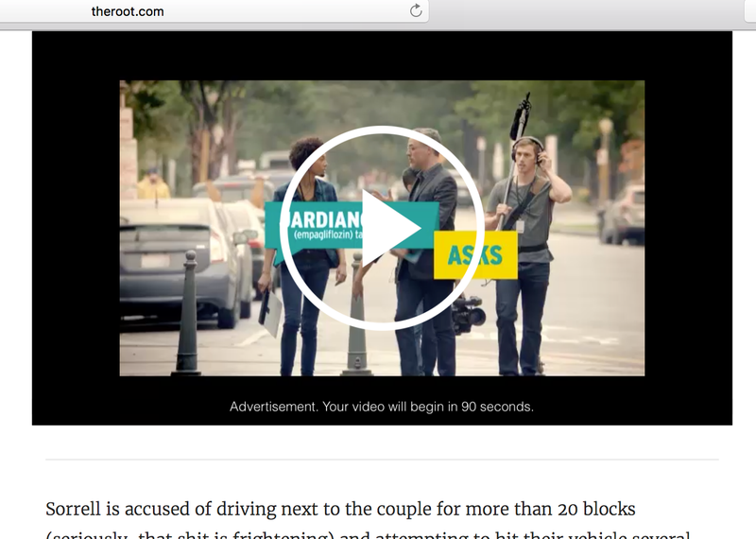
Task: Click the 'Advertisement. Your video will begin in 90 seconds.' text
Action: tap(382, 407)
